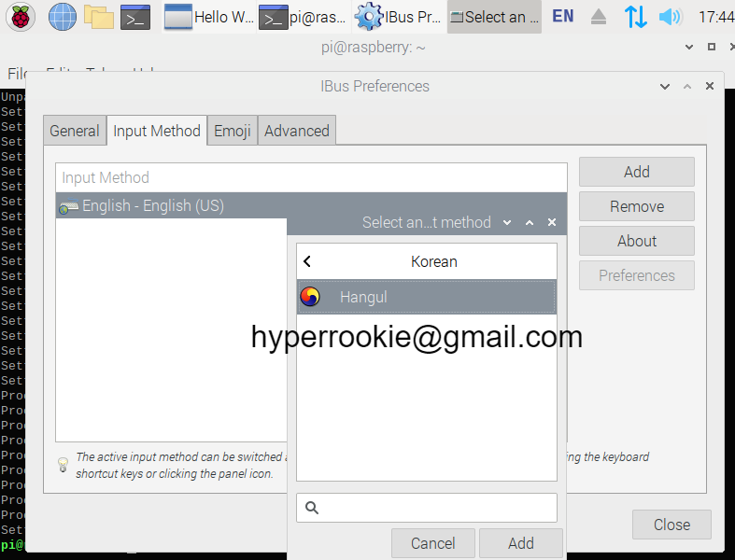Go back using the arrow beside Korean
The image size is (735, 560).
click(307, 261)
